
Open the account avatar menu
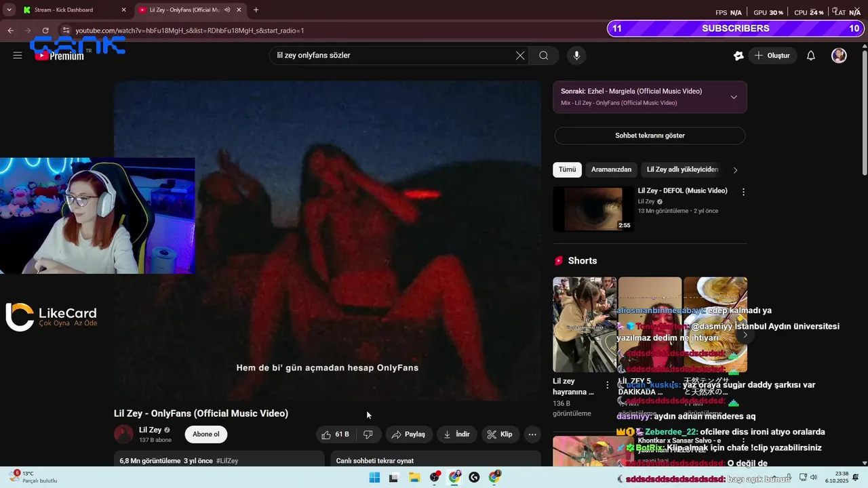[839, 56]
